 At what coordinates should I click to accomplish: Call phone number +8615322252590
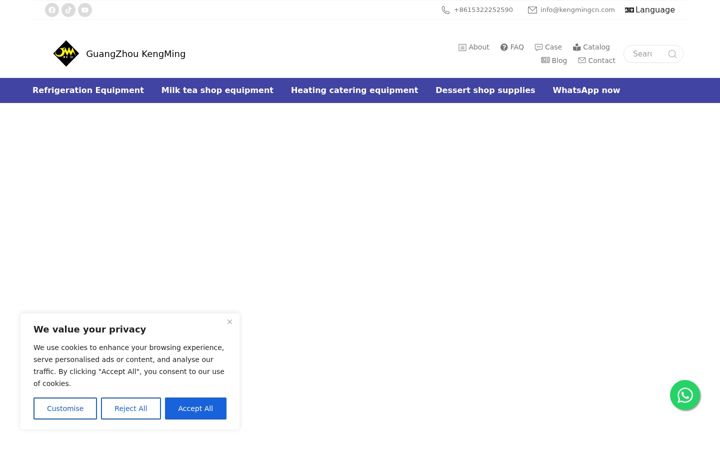(477, 10)
